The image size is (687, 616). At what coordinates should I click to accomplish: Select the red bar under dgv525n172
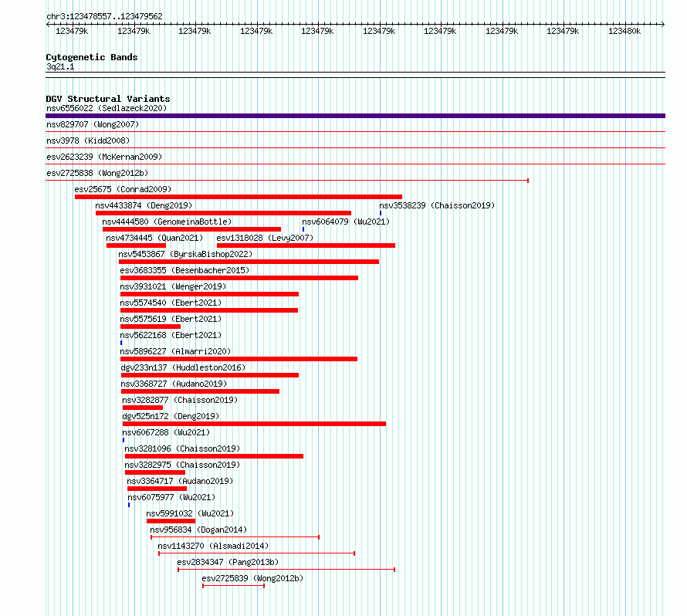tap(254, 424)
